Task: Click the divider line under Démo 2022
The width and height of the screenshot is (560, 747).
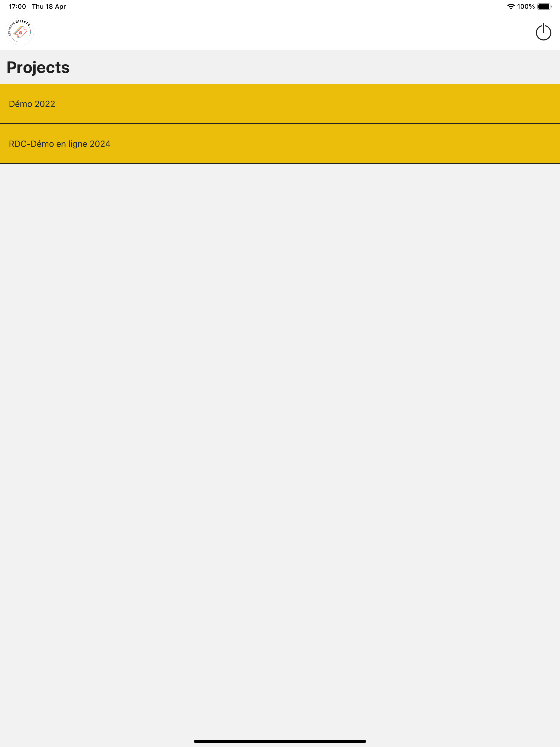Action: pyautogui.click(x=280, y=124)
